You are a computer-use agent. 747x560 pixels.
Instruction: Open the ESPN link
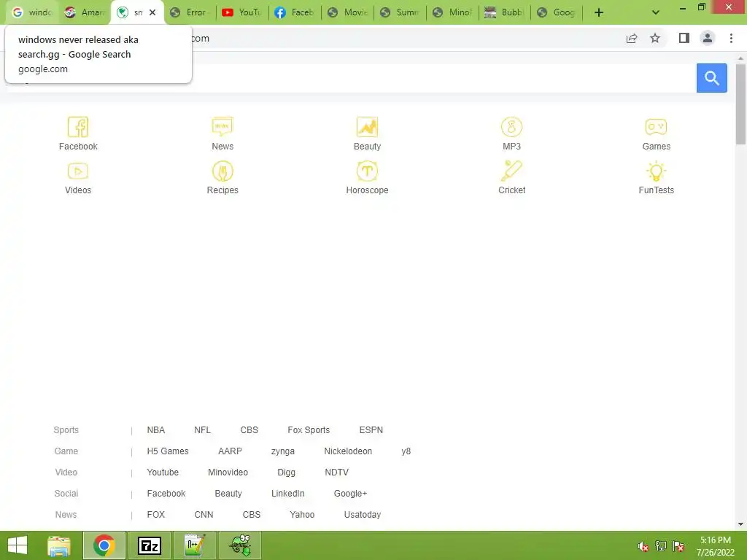(371, 430)
